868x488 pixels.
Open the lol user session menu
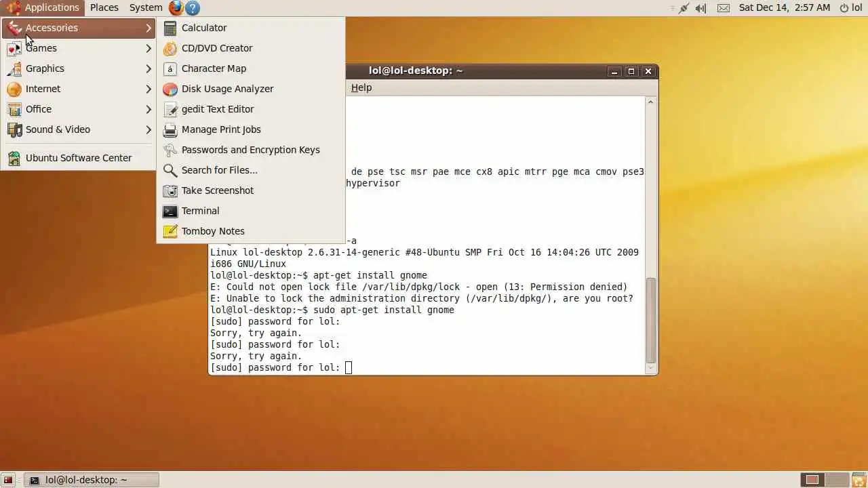point(851,7)
